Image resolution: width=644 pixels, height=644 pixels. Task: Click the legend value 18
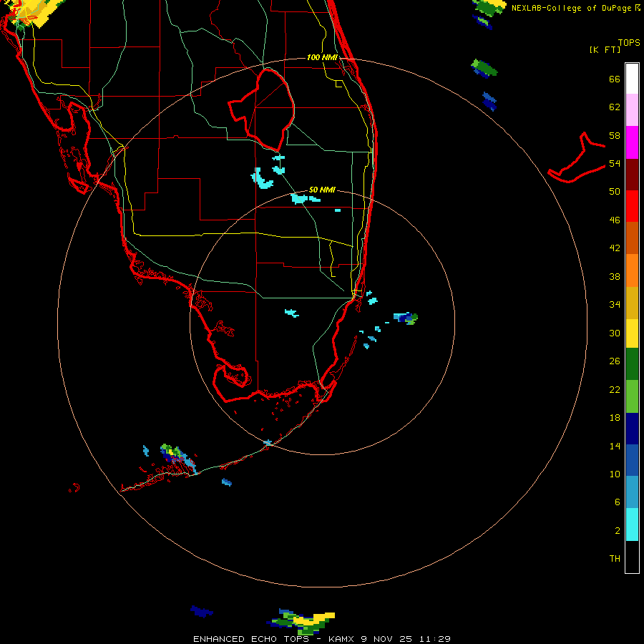tap(615, 418)
